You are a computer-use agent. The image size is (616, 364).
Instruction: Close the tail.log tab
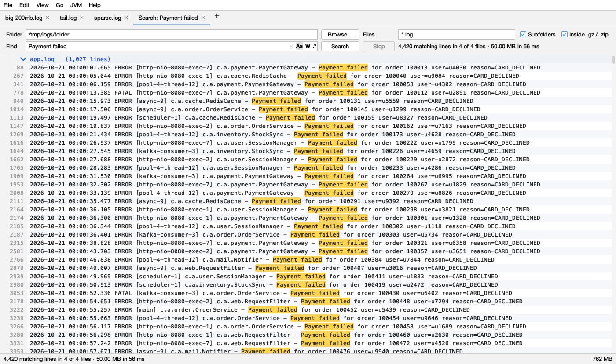(x=82, y=18)
